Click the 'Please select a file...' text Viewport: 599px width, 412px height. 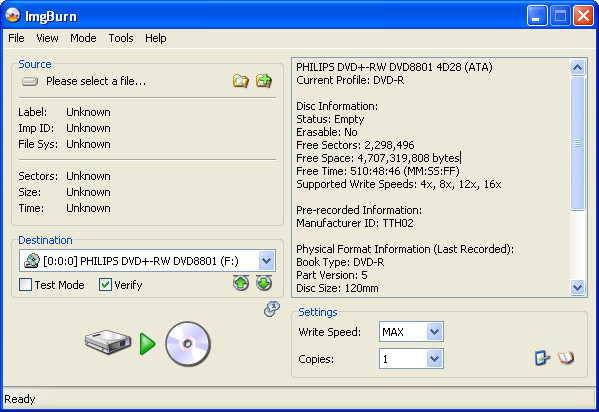point(96,81)
